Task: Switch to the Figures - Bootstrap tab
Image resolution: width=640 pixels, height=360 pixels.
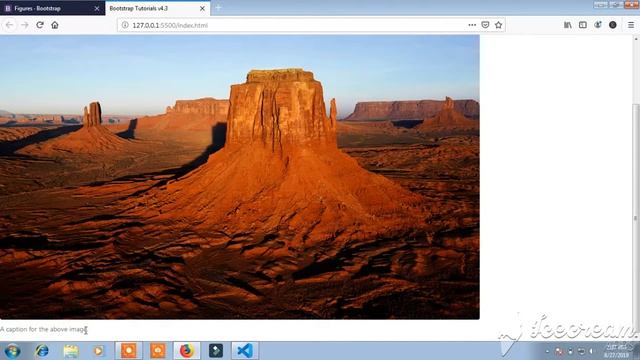Action: (x=52, y=8)
